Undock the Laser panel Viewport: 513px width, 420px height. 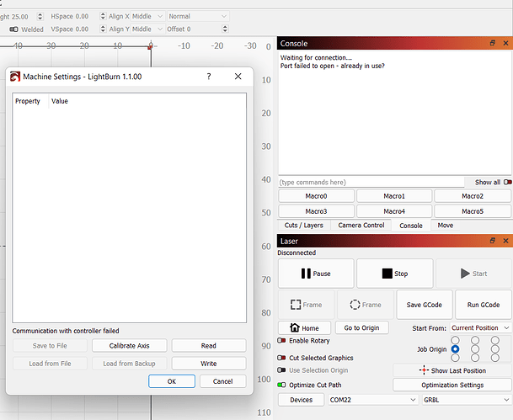click(493, 241)
